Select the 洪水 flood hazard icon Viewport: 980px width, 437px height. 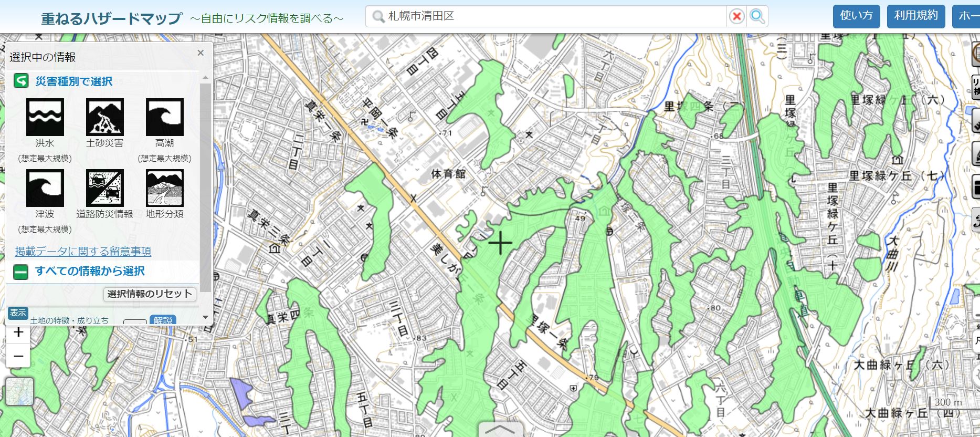coord(45,117)
